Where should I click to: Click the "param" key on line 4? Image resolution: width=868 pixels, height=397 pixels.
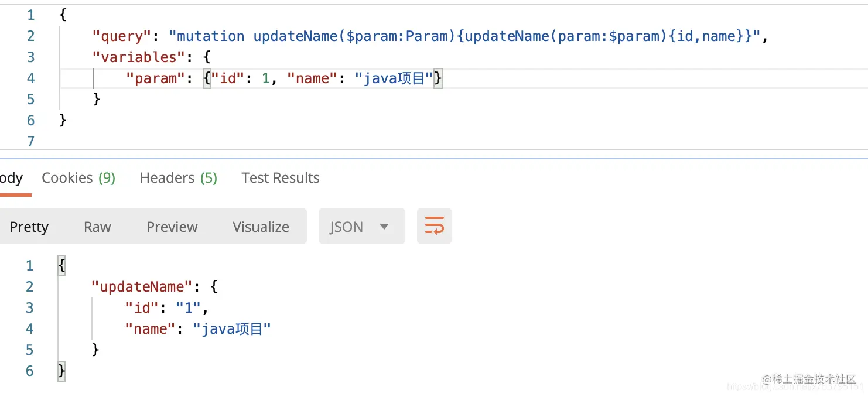[156, 78]
